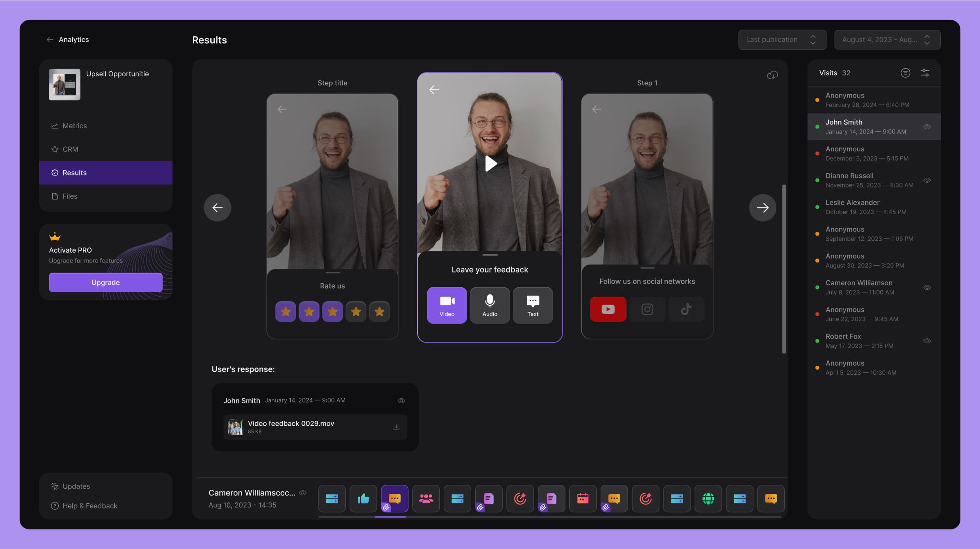Open the Metrics menu item

[74, 126]
